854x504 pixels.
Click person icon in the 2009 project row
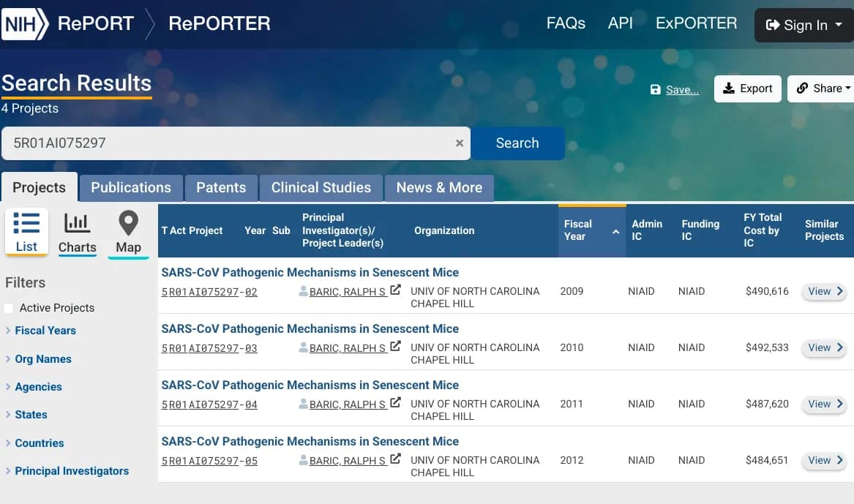[304, 291]
